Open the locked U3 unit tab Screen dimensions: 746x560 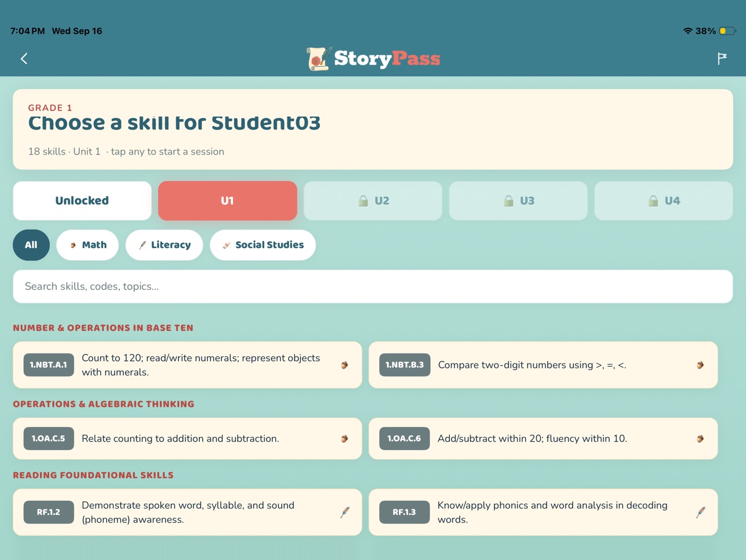518,201
